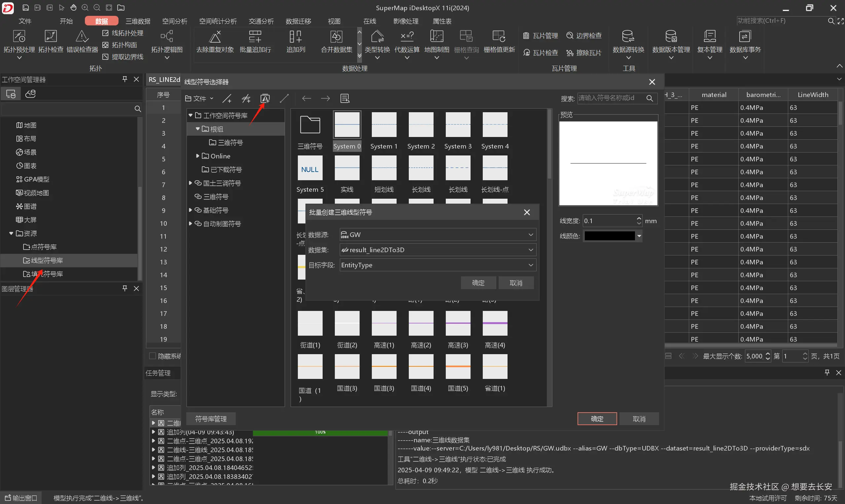
Task: Switch to the 空间分析 ribbon tab
Action: [175, 21]
